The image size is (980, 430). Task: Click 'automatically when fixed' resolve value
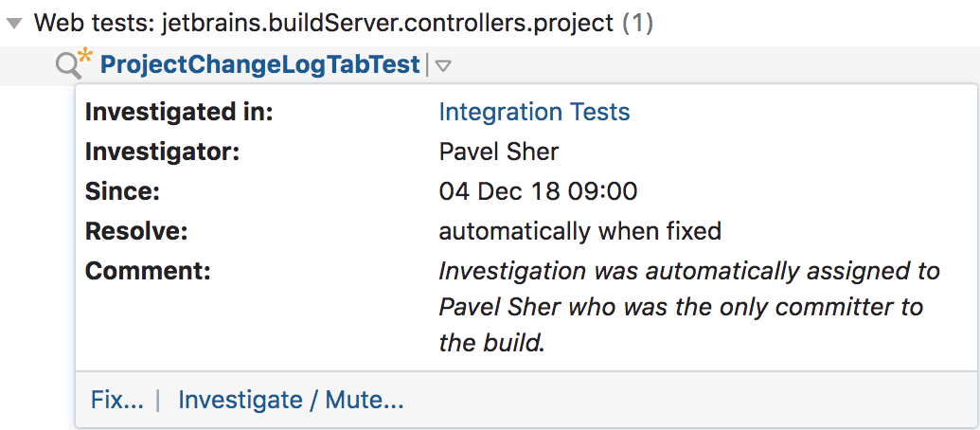[579, 231]
